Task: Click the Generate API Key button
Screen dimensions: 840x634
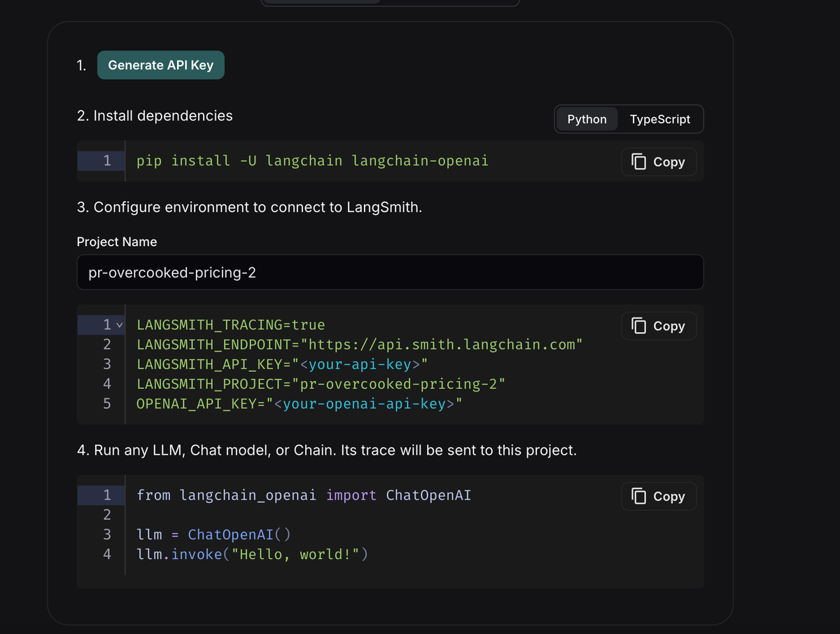Action: click(x=160, y=64)
